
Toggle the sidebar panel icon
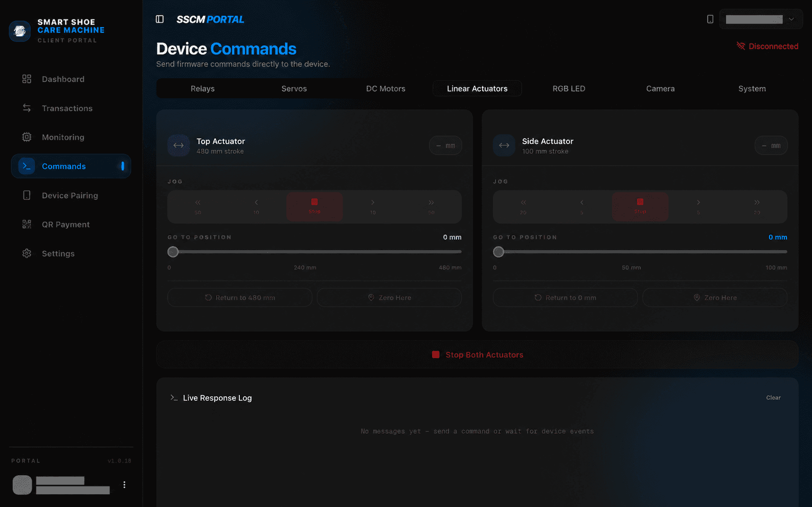160,19
